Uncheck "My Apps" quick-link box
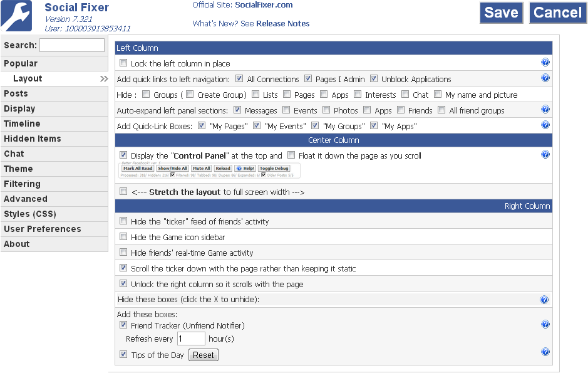 [373, 125]
